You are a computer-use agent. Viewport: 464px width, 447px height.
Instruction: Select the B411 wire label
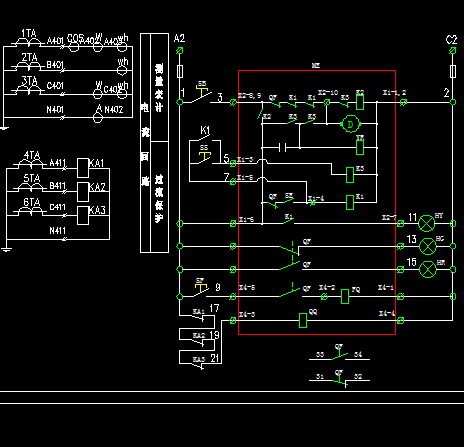point(58,185)
